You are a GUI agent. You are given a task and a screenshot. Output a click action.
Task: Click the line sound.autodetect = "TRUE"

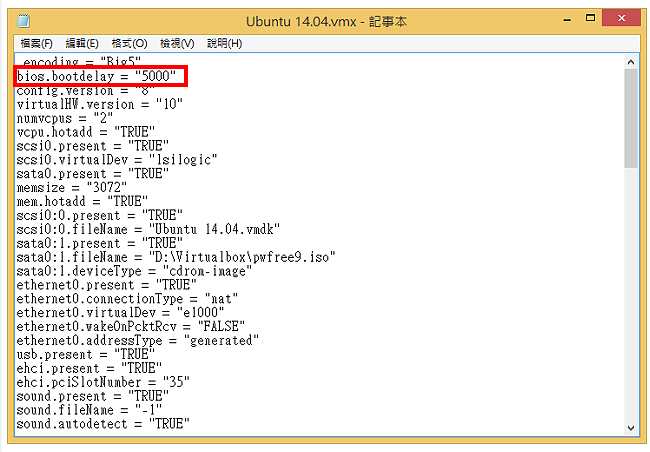[x=103, y=424]
